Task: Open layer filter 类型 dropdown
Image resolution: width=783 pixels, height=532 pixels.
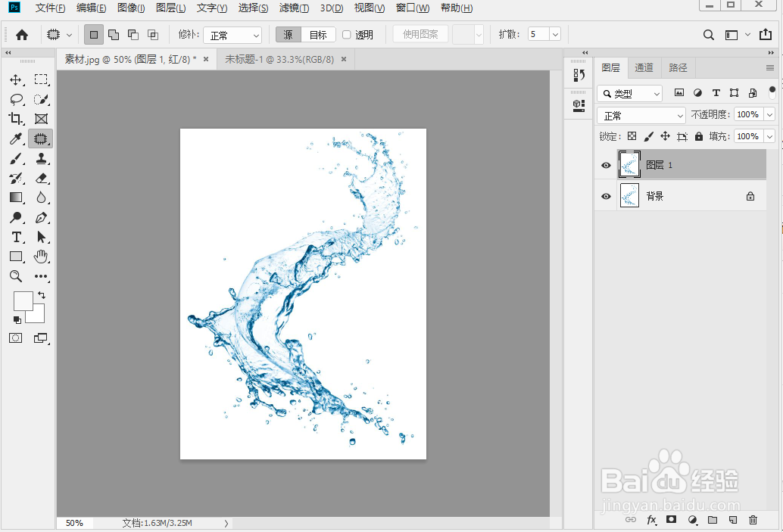Action: 630,93
